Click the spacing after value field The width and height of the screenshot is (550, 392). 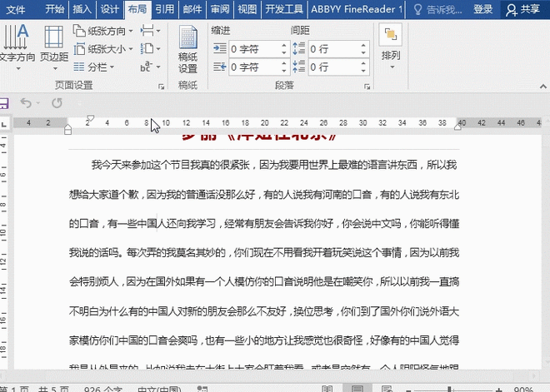(335, 67)
